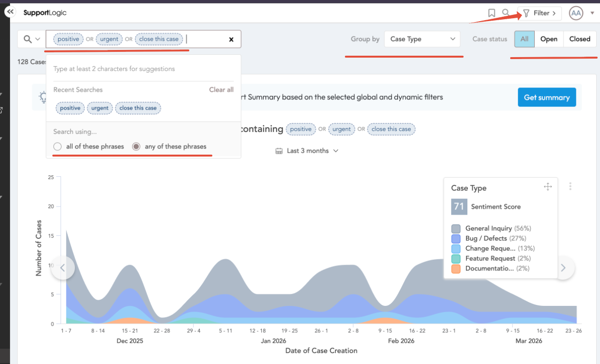Open bookmarks icon in header
This screenshot has height=364, width=600.
coord(491,13)
